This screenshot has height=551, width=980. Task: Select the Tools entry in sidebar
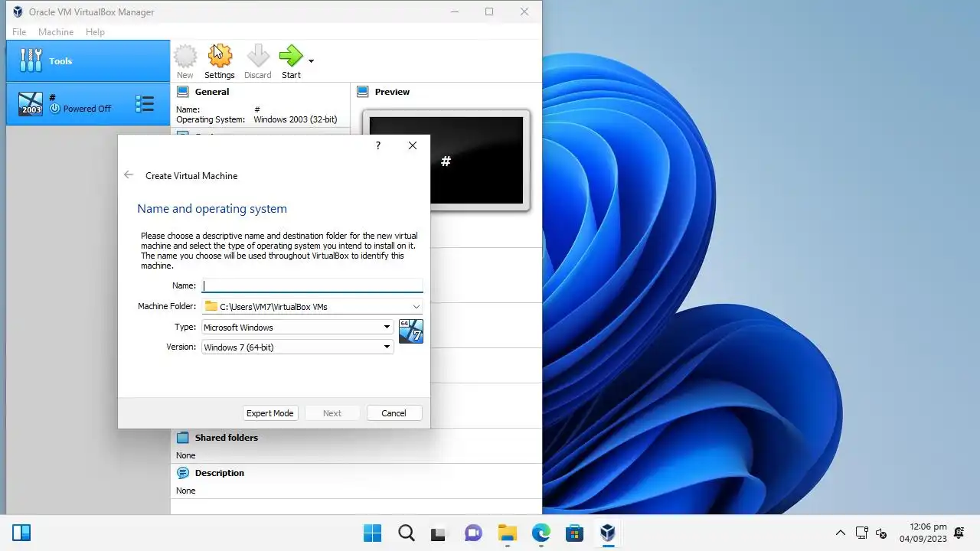(88, 61)
